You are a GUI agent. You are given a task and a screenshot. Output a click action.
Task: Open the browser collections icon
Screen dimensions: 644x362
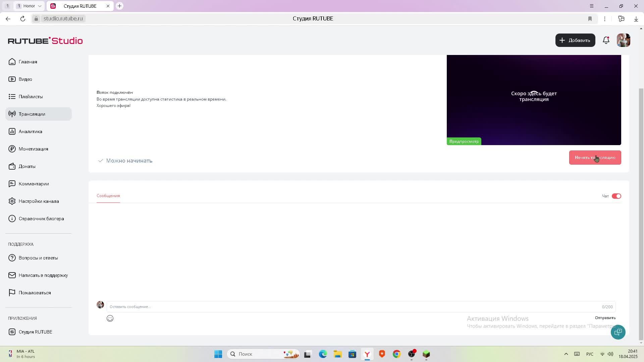click(621, 19)
